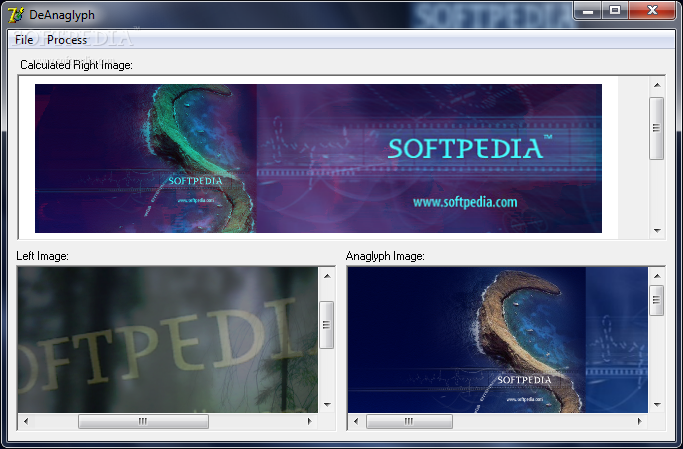Screen dimensions: 683x449
Task: Click vertical scroll thumb of Calculated Right Image
Action: click(x=656, y=128)
